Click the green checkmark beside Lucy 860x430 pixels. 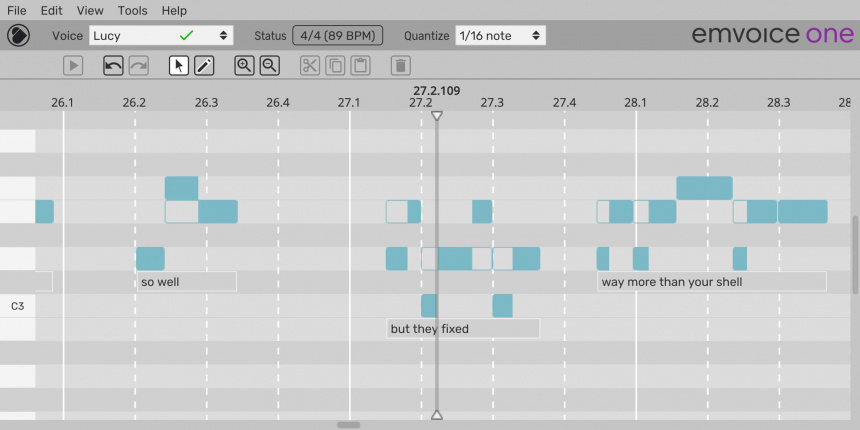click(187, 36)
